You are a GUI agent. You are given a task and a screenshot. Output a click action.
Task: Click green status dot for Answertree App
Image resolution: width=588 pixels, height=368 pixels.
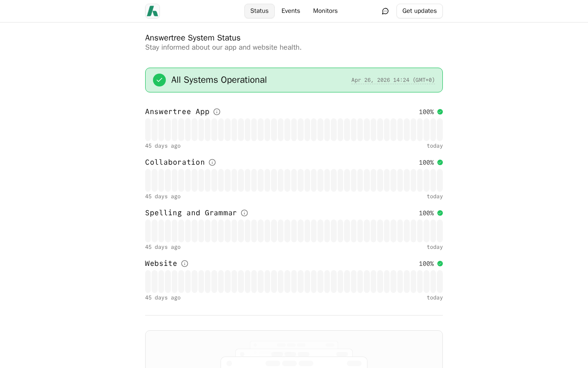440,112
